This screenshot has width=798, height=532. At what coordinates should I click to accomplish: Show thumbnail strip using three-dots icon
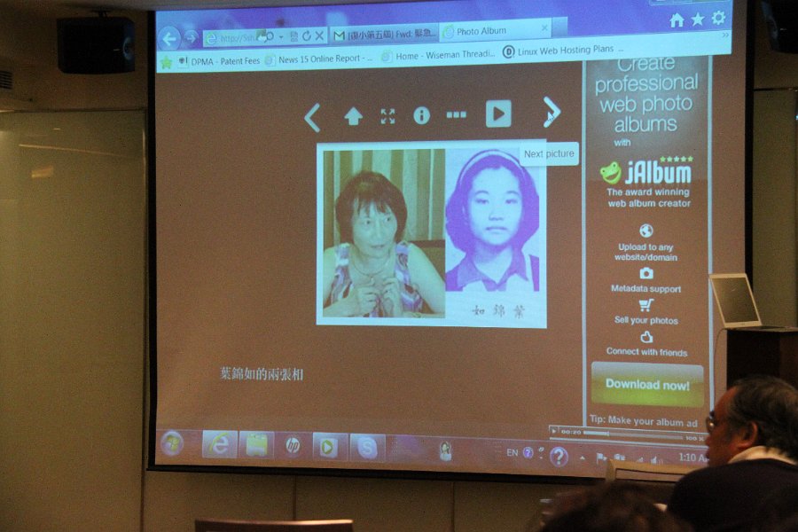pyautogui.click(x=456, y=114)
